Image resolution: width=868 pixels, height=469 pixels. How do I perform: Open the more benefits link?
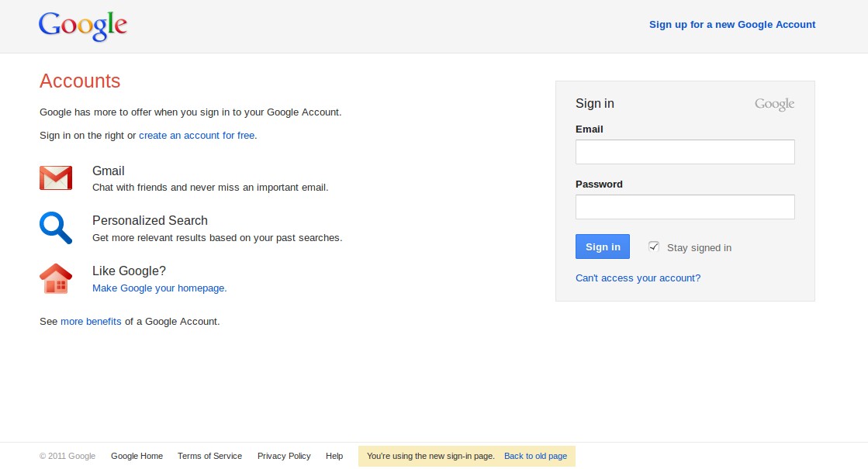(x=91, y=322)
